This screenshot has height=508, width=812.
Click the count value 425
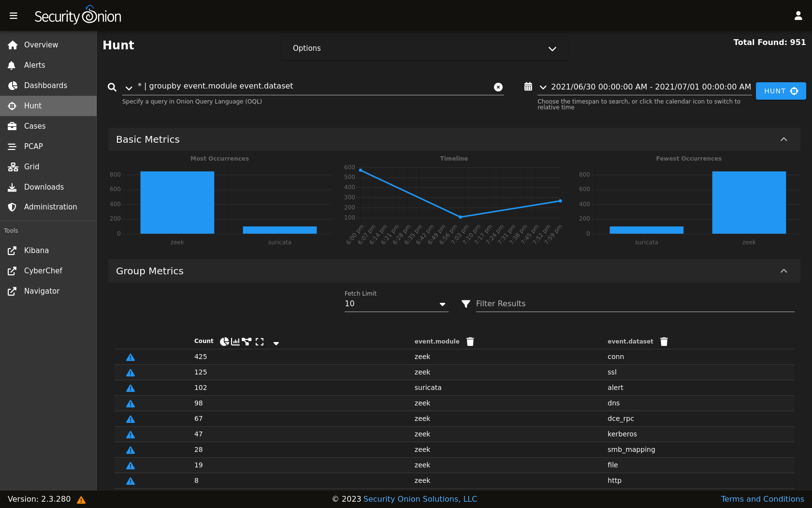201,357
